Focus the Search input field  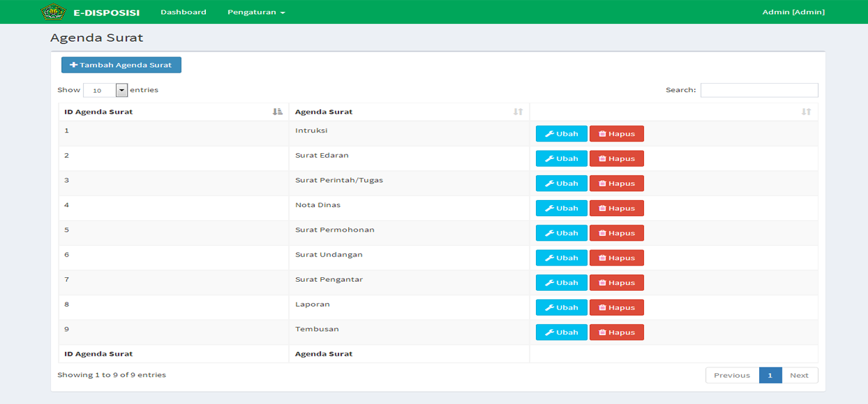[x=759, y=90]
